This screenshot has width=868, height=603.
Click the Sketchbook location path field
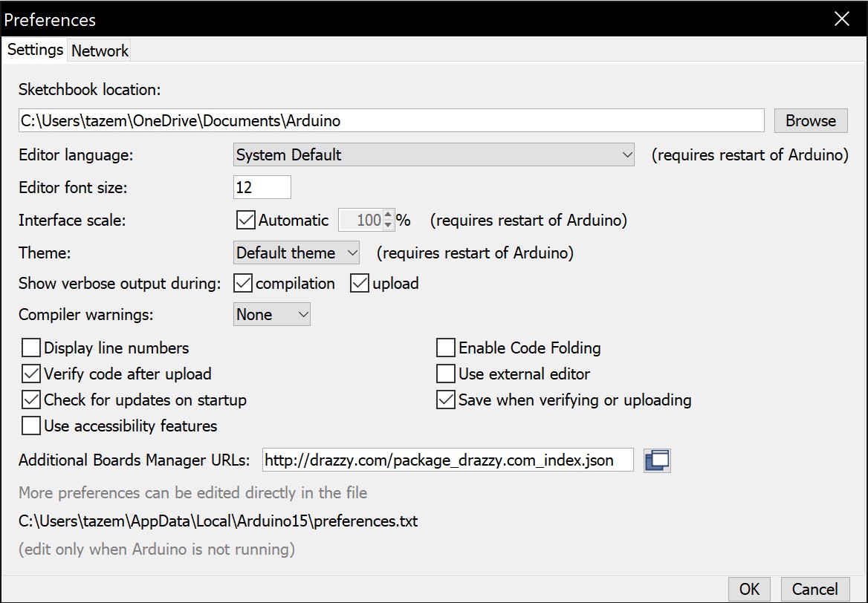[392, 120]
